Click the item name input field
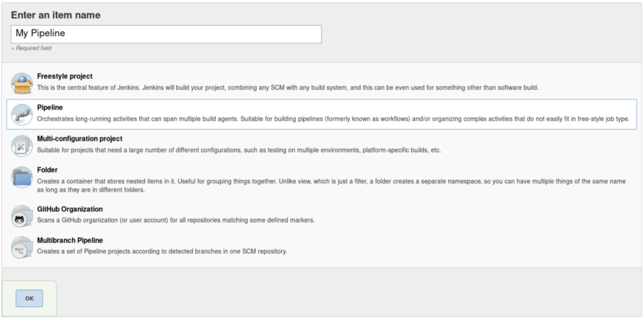Viewport: 644px width, 319px height. click(x=166, y=34)
